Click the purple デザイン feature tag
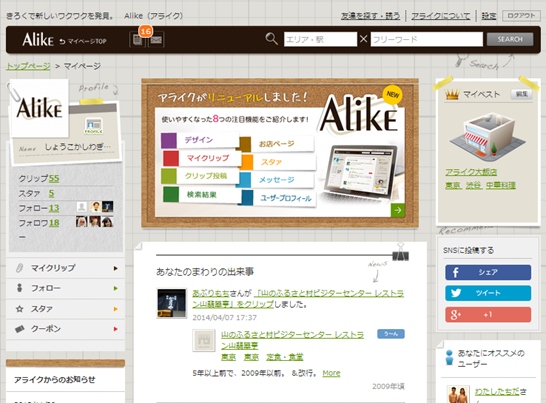Viewport: 546px width, 403px height. (200, 140)
